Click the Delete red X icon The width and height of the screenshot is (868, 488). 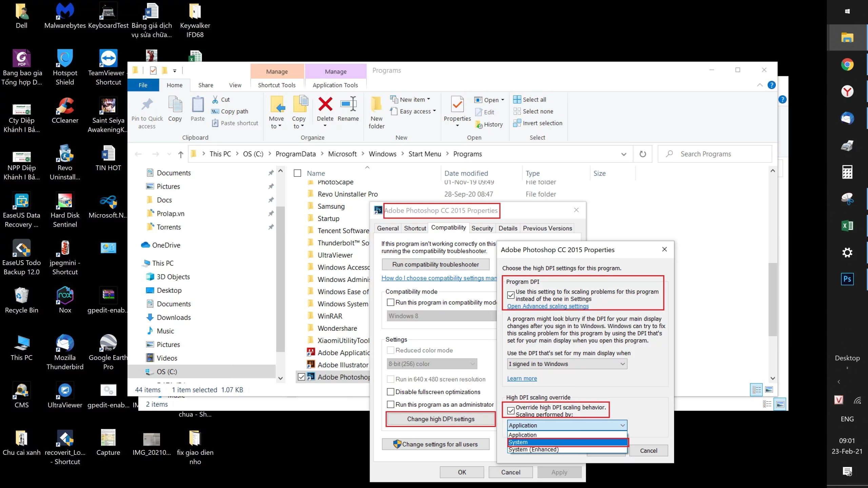[x=325, y=104]
